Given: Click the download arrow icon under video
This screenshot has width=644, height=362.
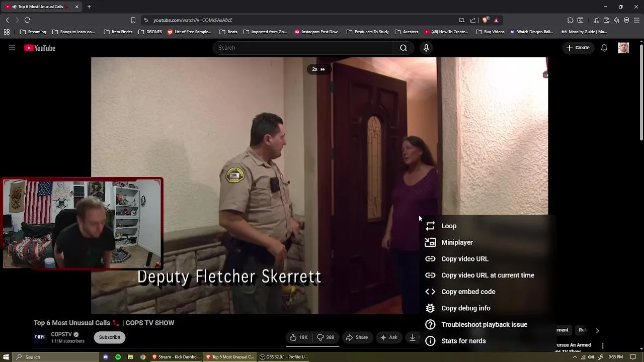Looking at the screenshot, I should click(413, 337).
